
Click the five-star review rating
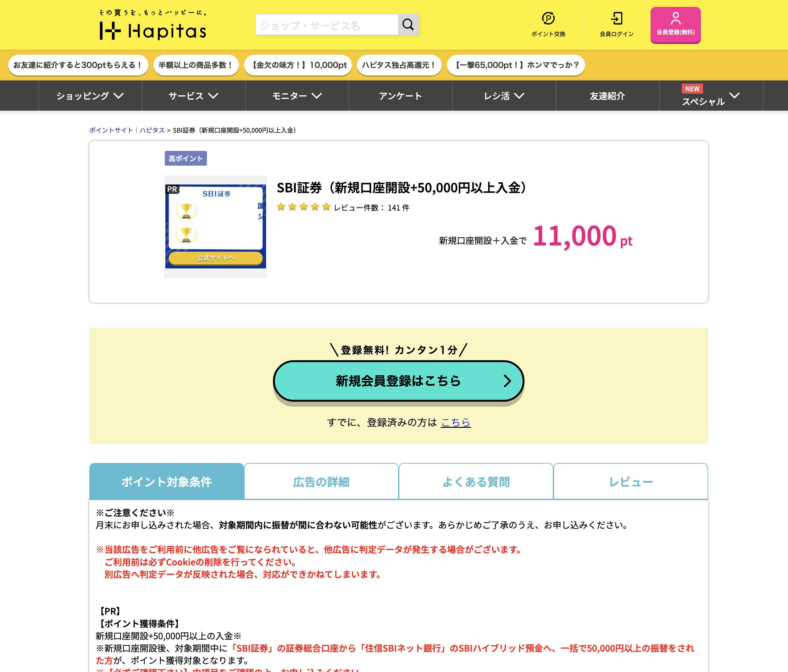tap(303, 207)
